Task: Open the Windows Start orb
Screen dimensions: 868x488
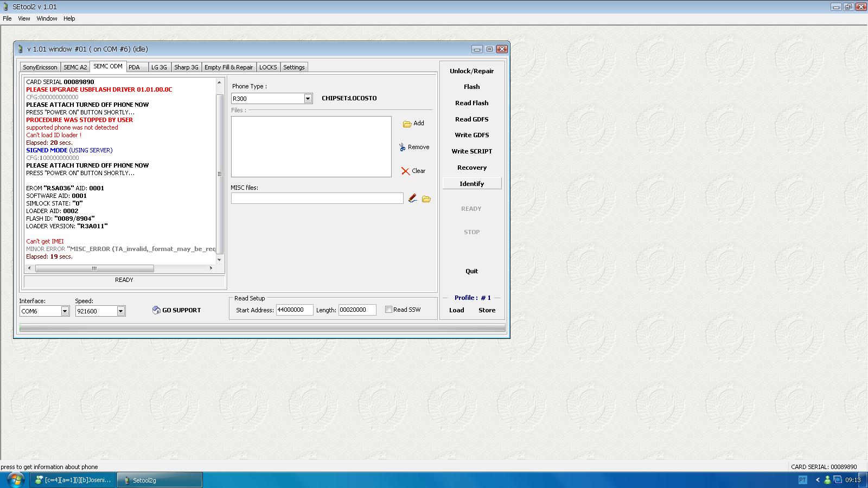Action: click(x=15, y=480)
